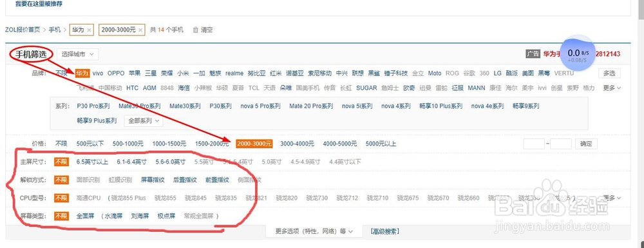The width and height of the screenshot is (644, 248).
Task: Expand 更多 at the end of the brand rows
Action: click(x=612, y=88)
